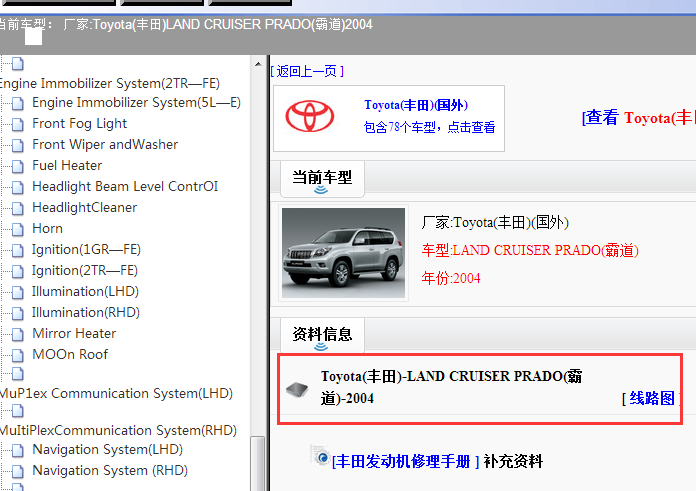
Task: Open HeadlightCleaner entry
Action: point(84,207)
